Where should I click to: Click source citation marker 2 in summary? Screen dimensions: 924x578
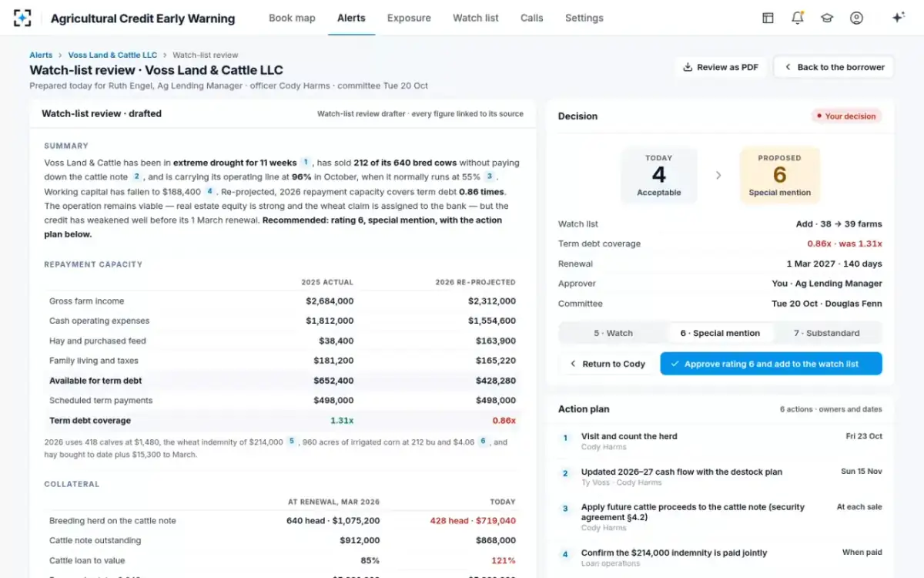tap(136, 176)
